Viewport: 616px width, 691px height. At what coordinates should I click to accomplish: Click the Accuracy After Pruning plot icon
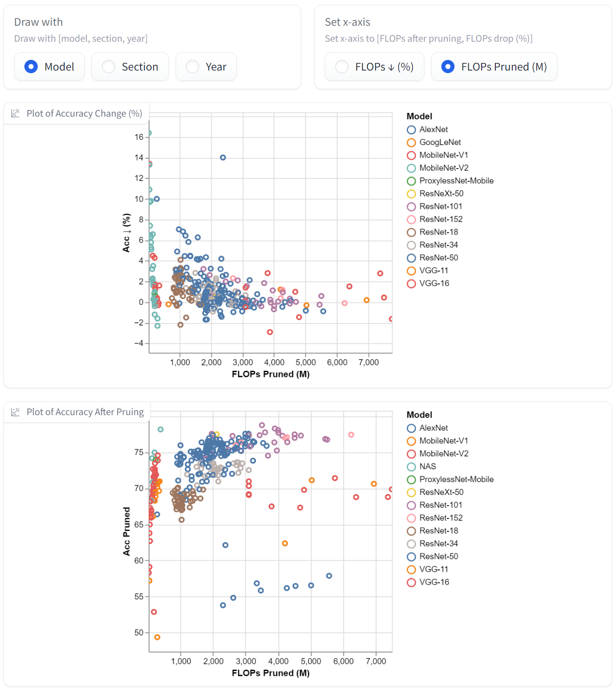(x=16, y=412)
